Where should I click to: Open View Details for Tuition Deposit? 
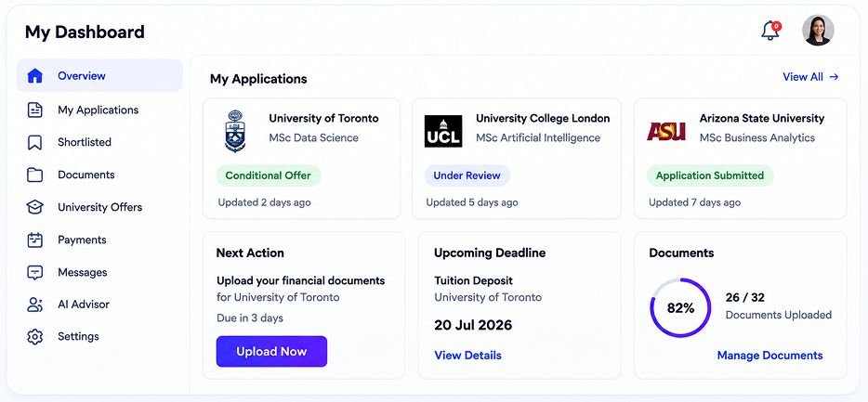467,356
